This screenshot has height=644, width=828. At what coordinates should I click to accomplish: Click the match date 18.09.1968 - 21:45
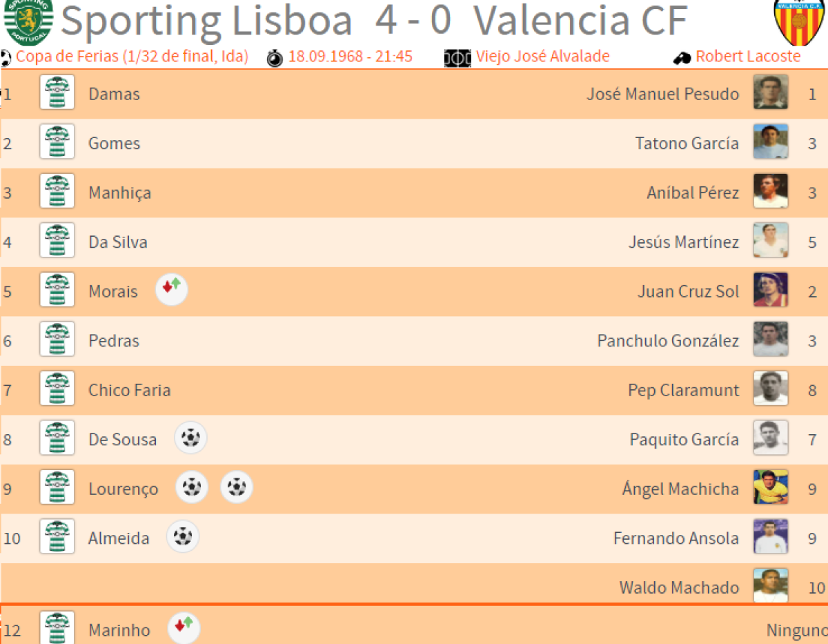pos(350,57)
